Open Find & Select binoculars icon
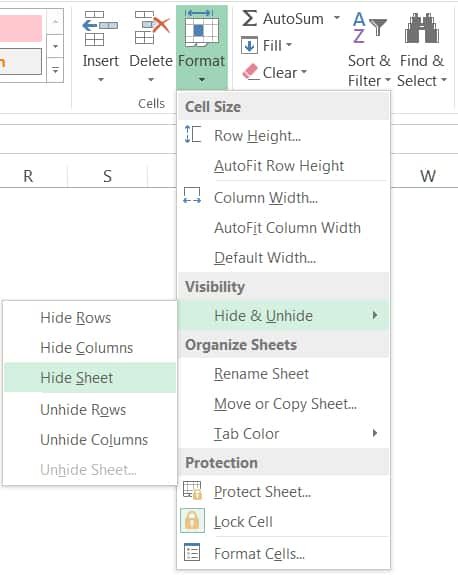Viewport: 458px width, 575px height. [422, 28]
